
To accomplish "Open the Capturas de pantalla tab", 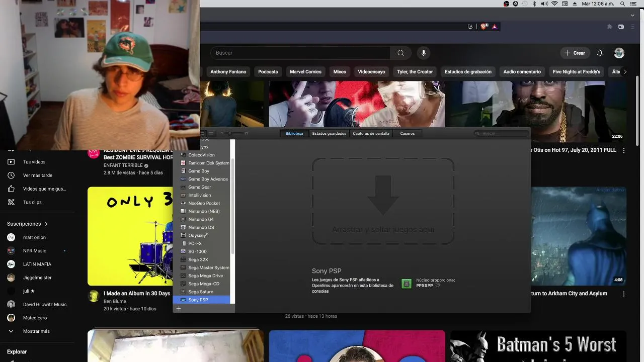I will coord(371,133).
